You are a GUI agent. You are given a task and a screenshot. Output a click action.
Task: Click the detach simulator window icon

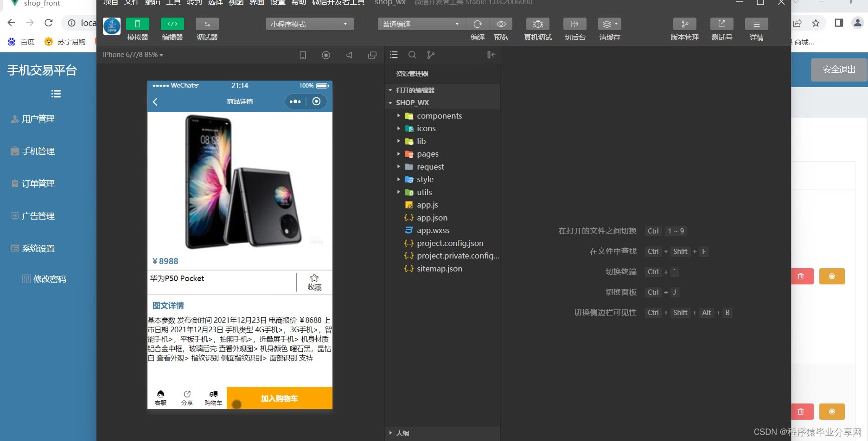point(372,55)
